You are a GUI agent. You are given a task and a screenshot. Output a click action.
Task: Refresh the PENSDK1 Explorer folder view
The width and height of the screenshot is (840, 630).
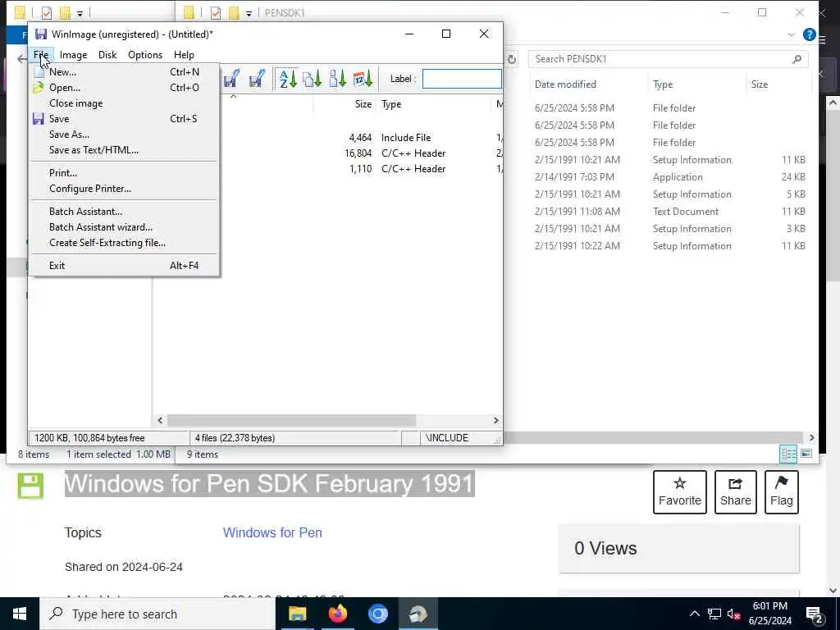tap(512, 59)
